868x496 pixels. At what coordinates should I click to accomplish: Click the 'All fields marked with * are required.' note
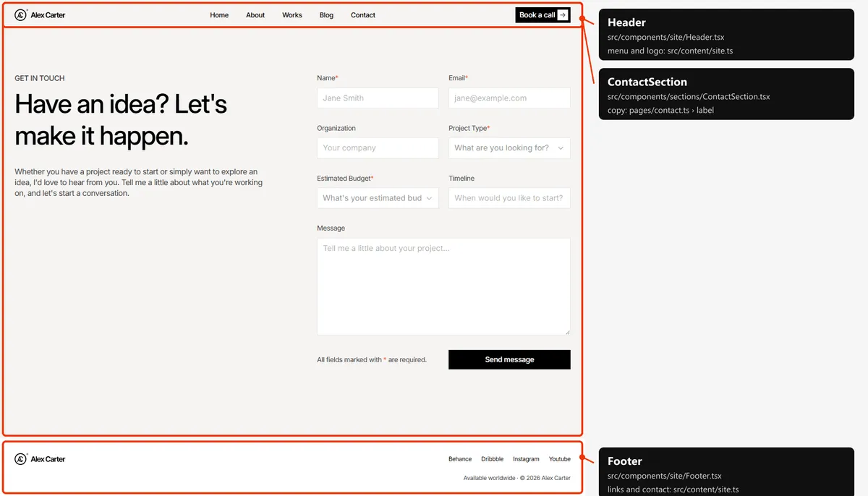(x=372, y=359)
